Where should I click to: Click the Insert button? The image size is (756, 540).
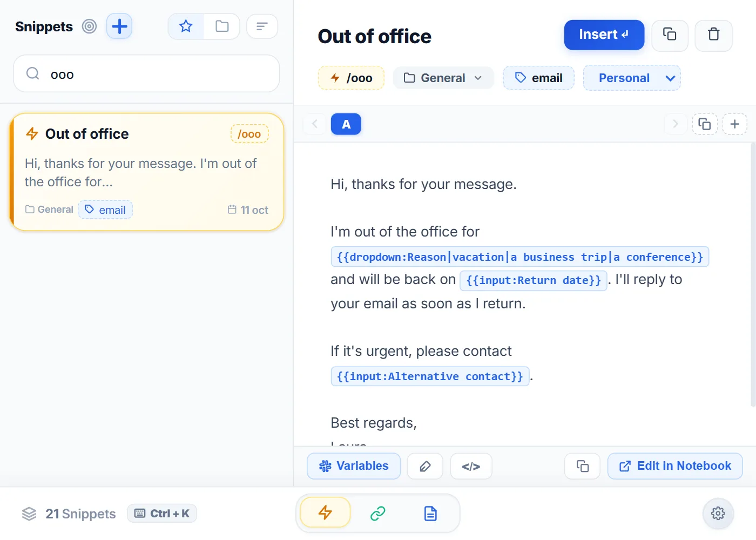[x=604, y=35]
